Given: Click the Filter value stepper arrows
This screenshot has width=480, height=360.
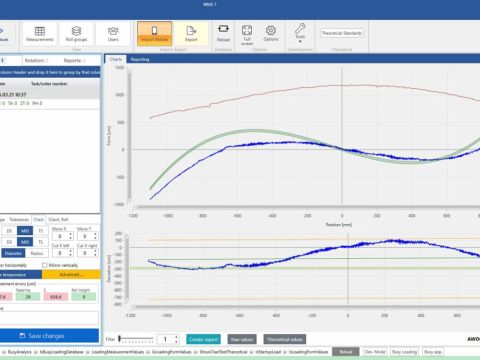Looking at the screenshot, I should pyautogui.click(x=177, y=339).
